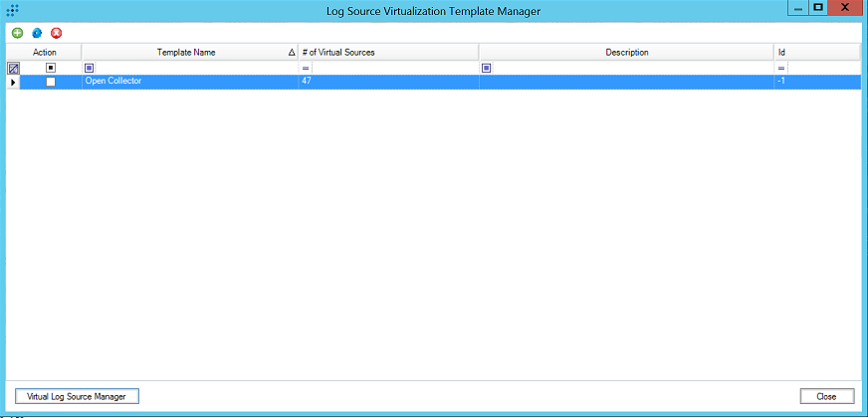Click the row selector arrow for Open Collector
The height and width of the screenshot is (418, 868).
pos(13,82)
